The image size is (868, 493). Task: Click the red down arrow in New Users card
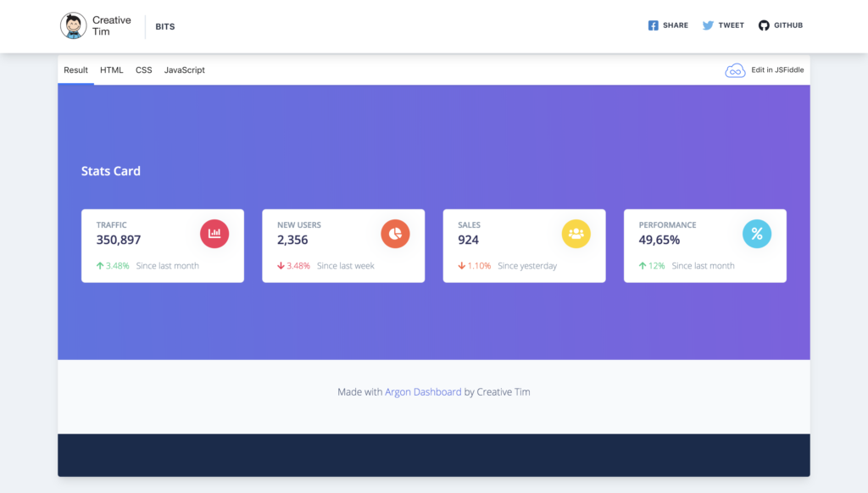click(281, 266)
